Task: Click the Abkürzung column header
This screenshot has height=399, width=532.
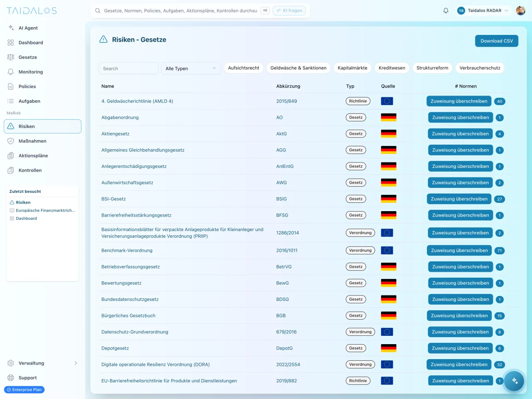Action: pyautogui.click(x=288, y=86)
